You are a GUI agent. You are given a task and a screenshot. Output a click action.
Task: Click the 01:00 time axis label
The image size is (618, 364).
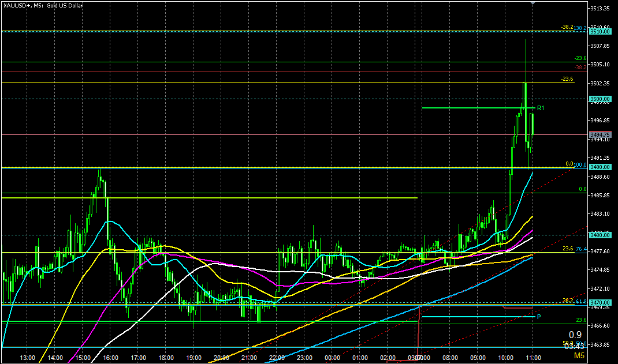pyautogui.click(x=360, y=358)
